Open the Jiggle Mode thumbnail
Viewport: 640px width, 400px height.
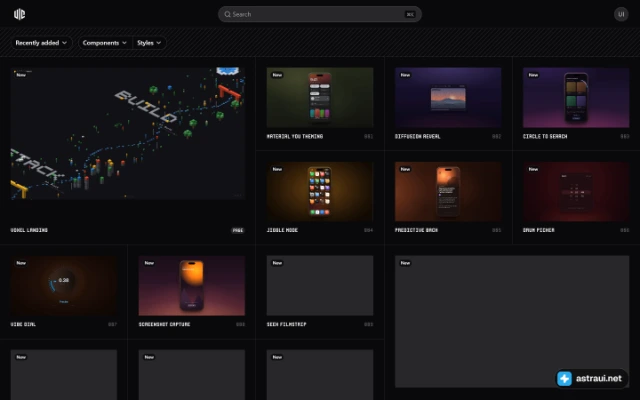click(320, 191)
